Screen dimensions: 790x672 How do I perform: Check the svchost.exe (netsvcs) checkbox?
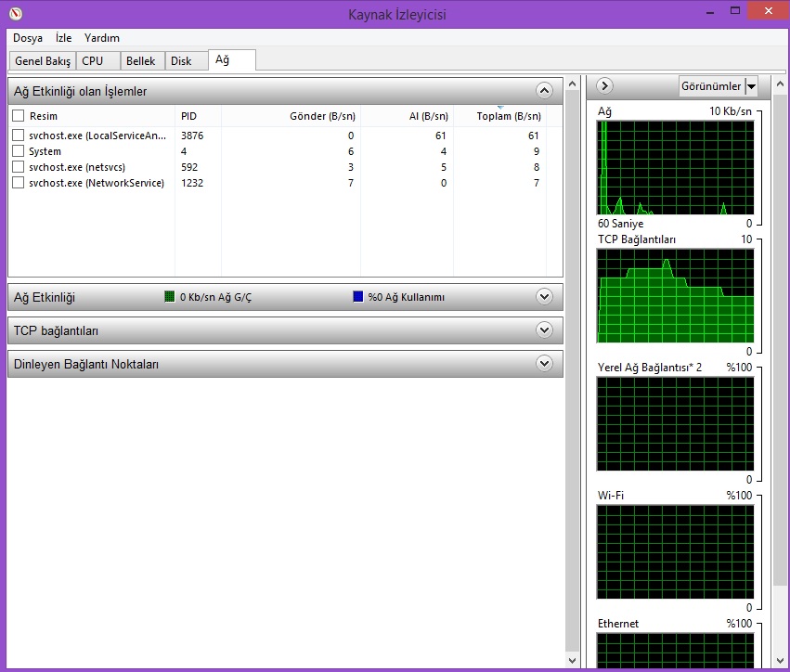tap(19, 167)
